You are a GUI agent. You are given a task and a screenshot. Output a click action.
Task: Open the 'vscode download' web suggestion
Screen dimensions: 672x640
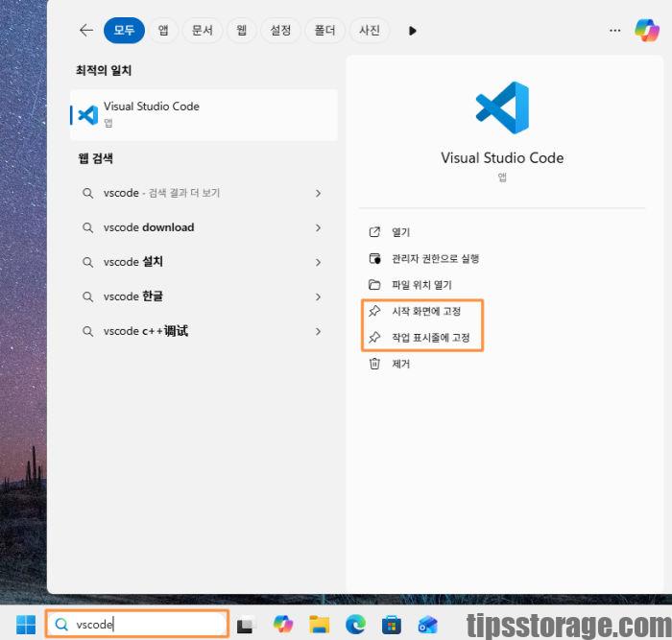[x=202, y=227]
